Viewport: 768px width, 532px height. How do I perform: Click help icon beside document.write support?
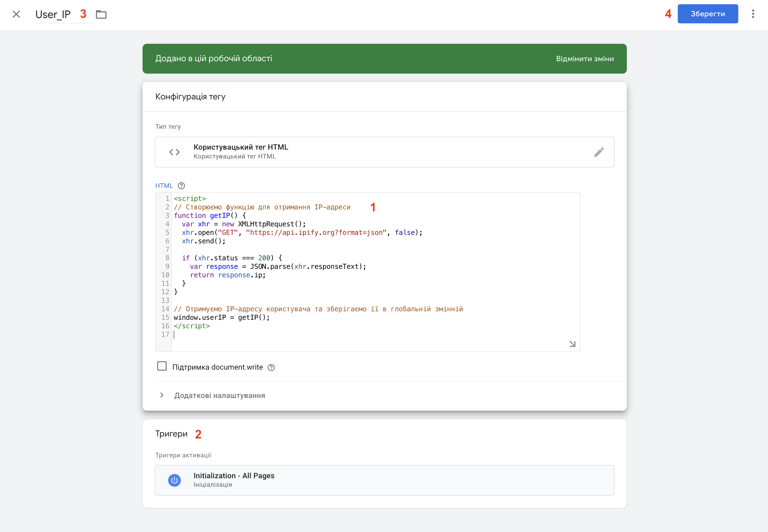271,368
